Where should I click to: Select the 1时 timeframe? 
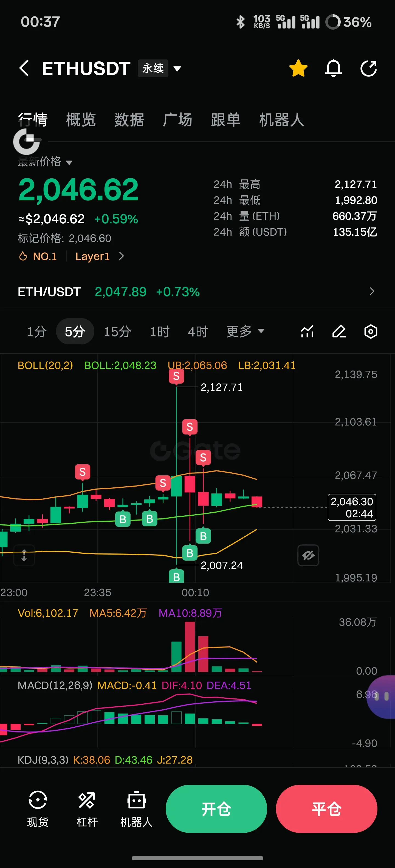(160, 332)
